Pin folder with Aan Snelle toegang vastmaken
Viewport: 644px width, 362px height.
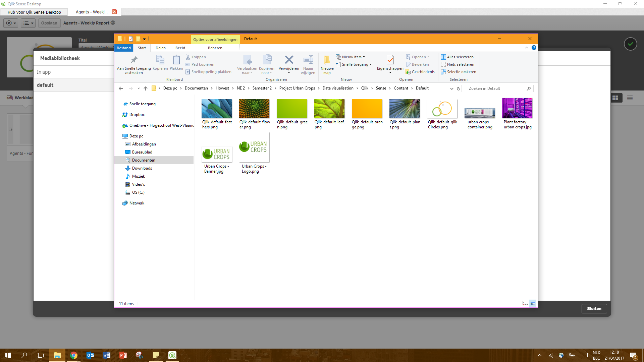click(134, 60)
